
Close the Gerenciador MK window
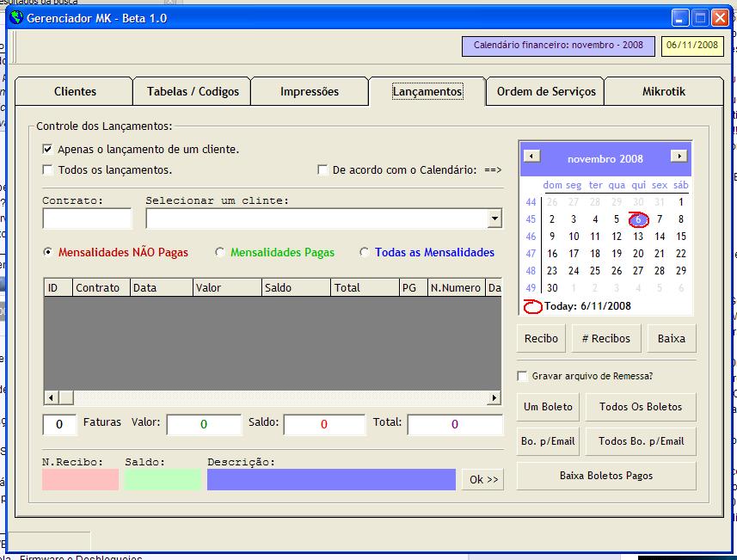(720, 18)
